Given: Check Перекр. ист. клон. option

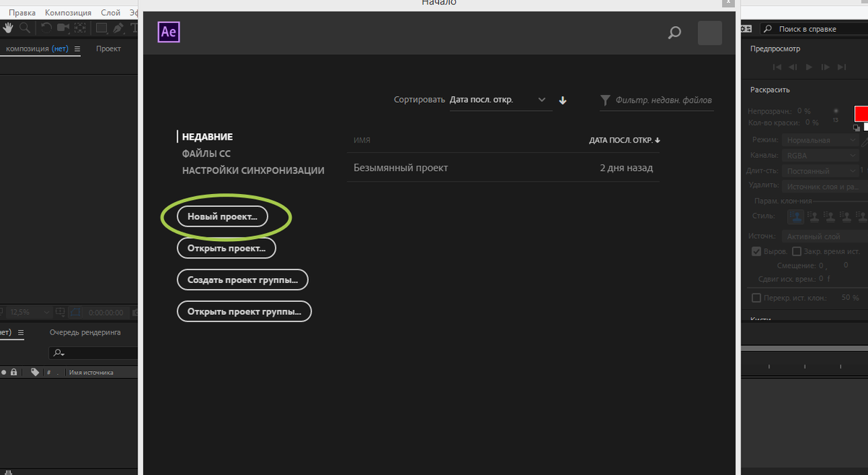Looking at the screenshot, I should (756, 297).
